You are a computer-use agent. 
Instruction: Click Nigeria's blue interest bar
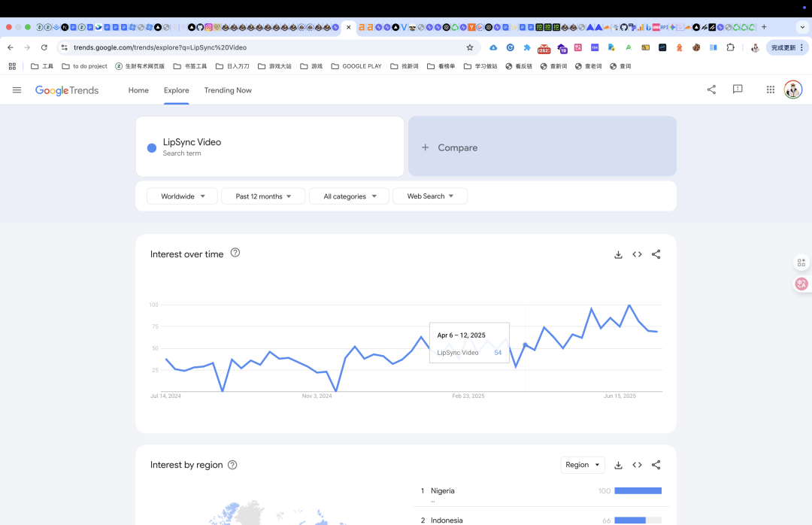(x=638, y=491)
